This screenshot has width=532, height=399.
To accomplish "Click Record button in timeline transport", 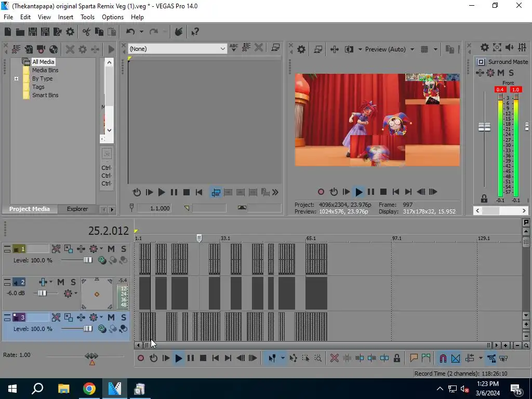I will pyautogui.click(x=141, y=358).
